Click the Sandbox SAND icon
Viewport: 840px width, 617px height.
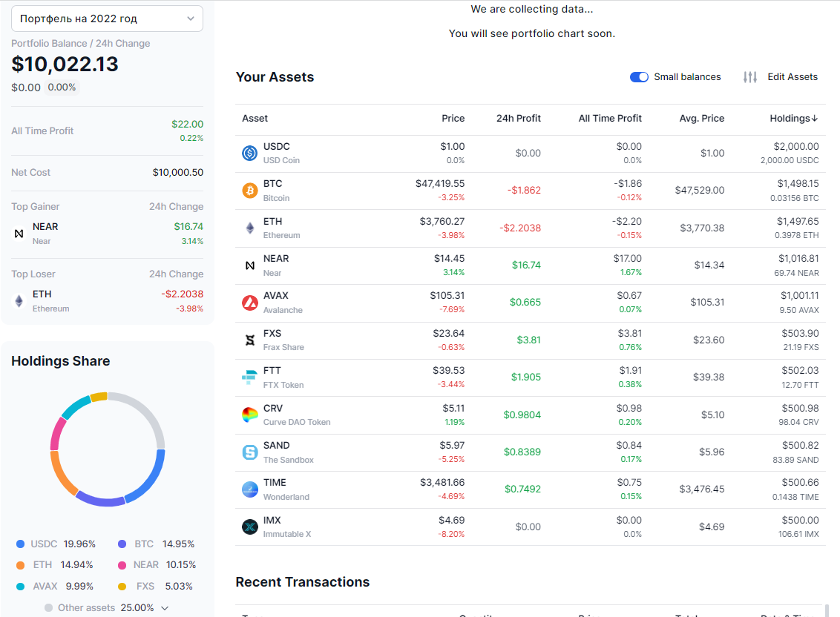click(249, 452)
